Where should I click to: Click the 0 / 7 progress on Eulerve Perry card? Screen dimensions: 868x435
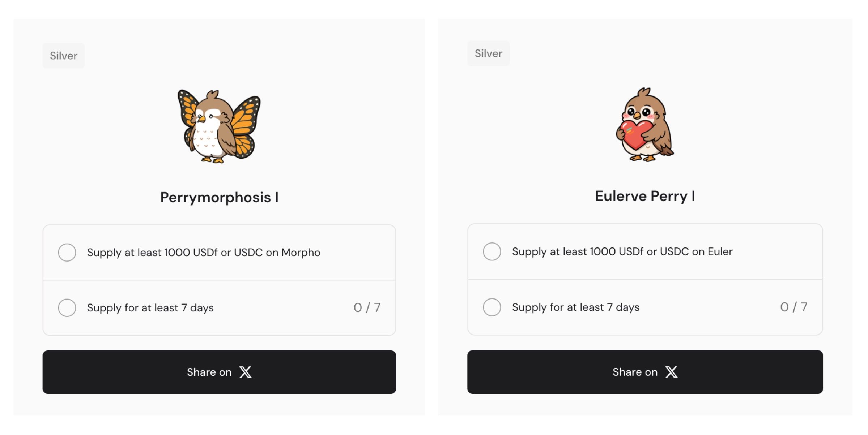point(793,307)
